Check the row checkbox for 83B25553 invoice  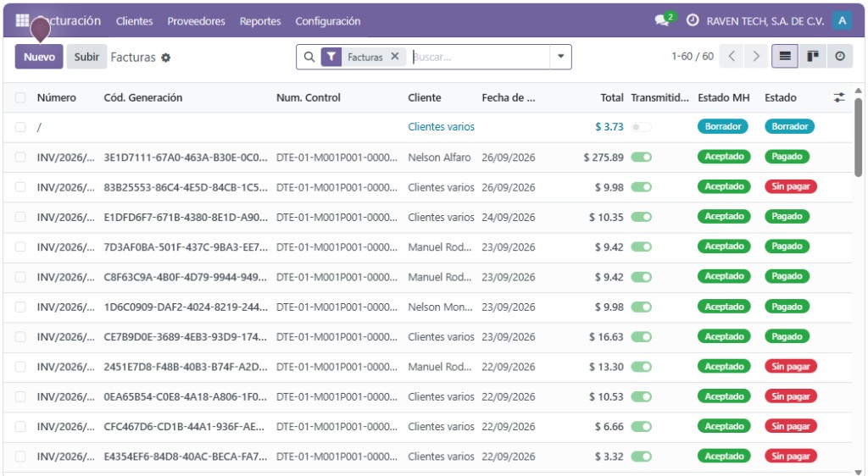[x=20, y=187]
